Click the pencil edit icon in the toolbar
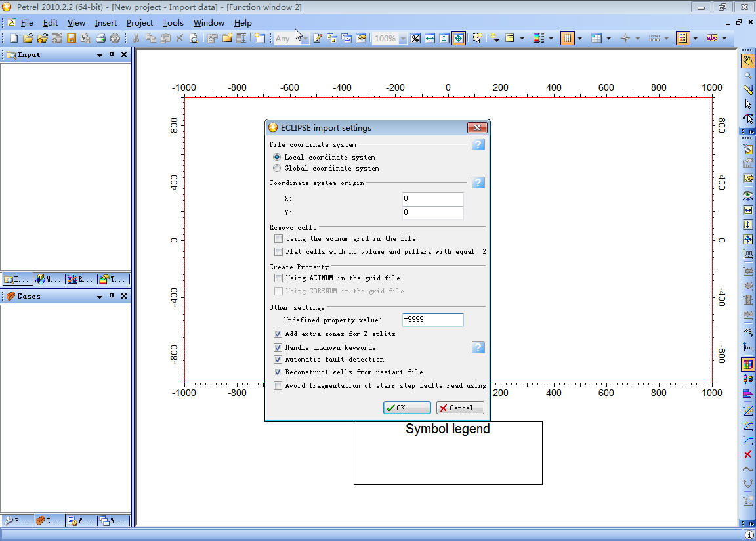This screenshot has width=756, height=541. tap(318, 39)
